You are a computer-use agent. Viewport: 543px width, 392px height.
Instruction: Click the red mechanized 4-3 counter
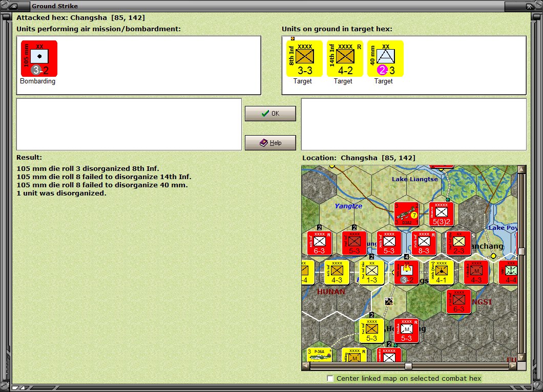point(476,272)
